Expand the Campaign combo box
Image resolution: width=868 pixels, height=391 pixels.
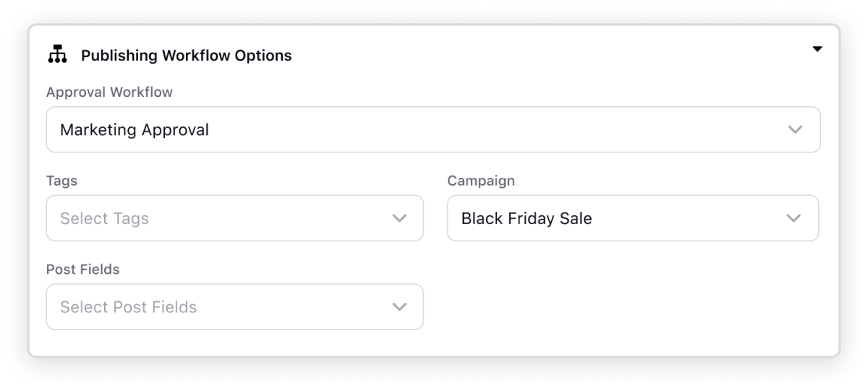pos(633,218)
